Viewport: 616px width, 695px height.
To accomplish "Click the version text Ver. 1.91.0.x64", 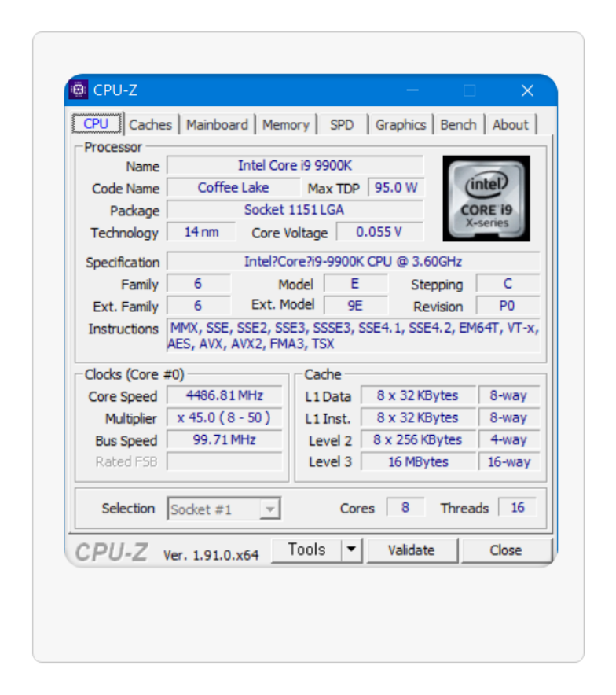I will [211, 555].
